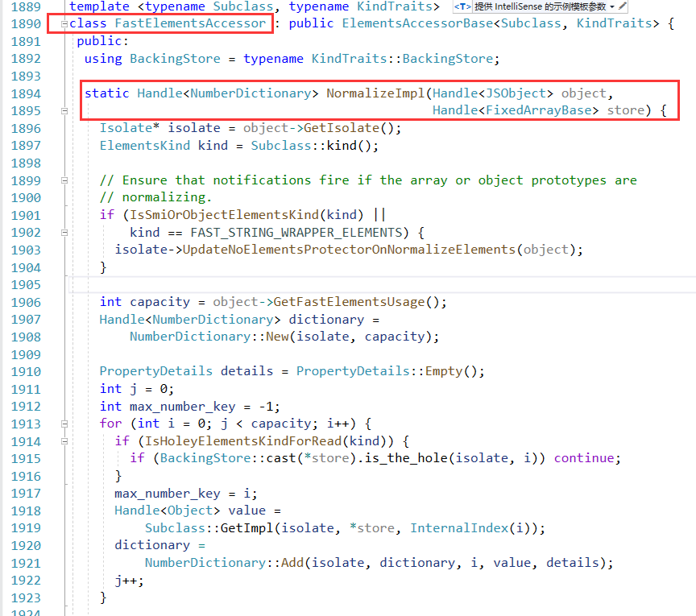Click 'Handle<JSObject>' parameter type on line 1894
Screen dimensions: 696x616
click(493, 93)
